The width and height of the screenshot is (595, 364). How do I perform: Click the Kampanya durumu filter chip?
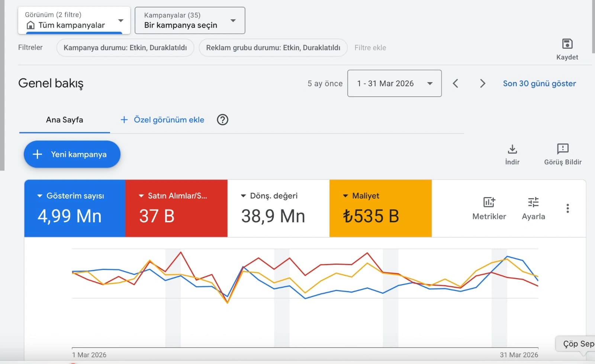pyautogui.click(x=125, y=48)
